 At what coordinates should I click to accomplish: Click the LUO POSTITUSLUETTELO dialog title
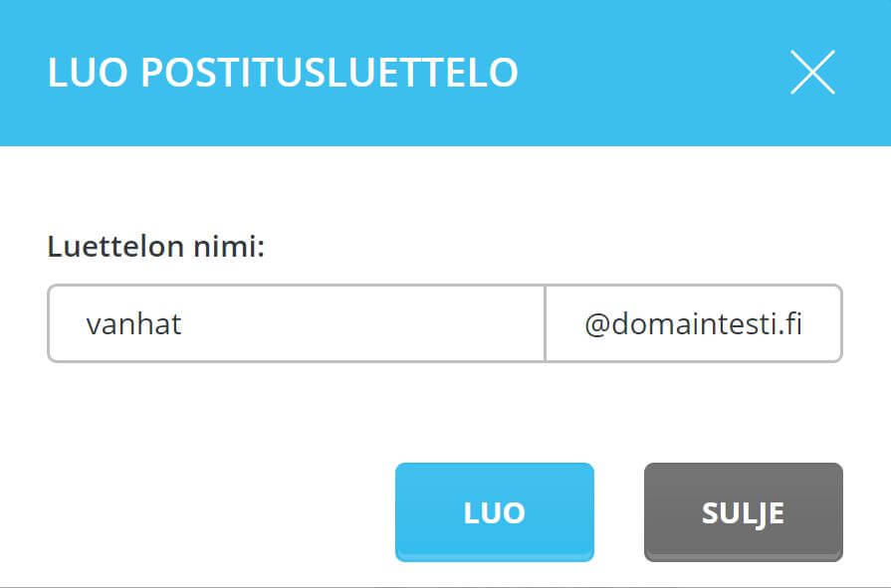coord(283,74)
